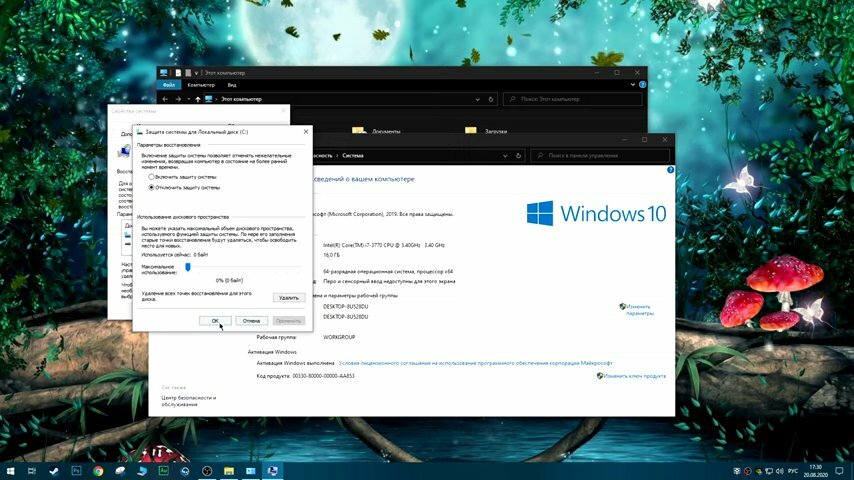Screen dimensions: 854x480
Task: Select 'Включить защиту системы' radio option
Action: 182,177
